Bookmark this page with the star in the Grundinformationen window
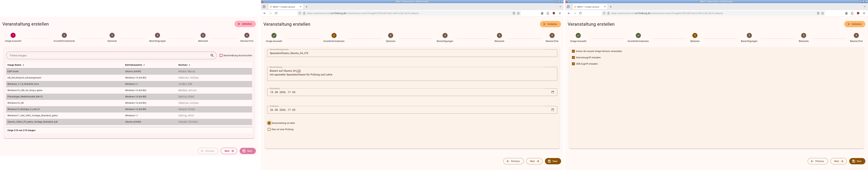This screenshot has width=868, height=170. (518, 13)
